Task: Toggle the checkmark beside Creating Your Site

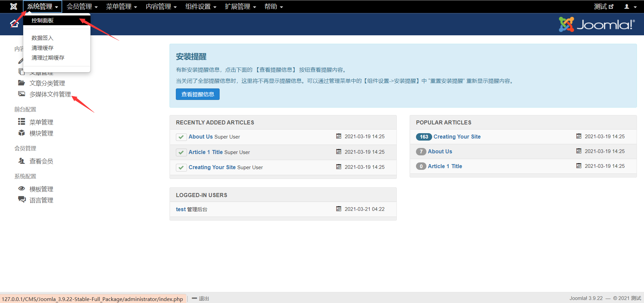Action: (181, 167)
